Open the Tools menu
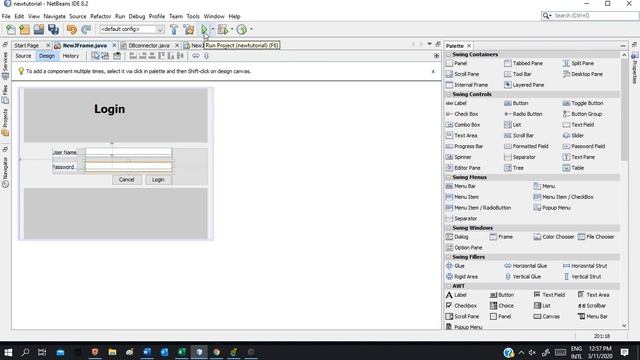 click(193, 16)
